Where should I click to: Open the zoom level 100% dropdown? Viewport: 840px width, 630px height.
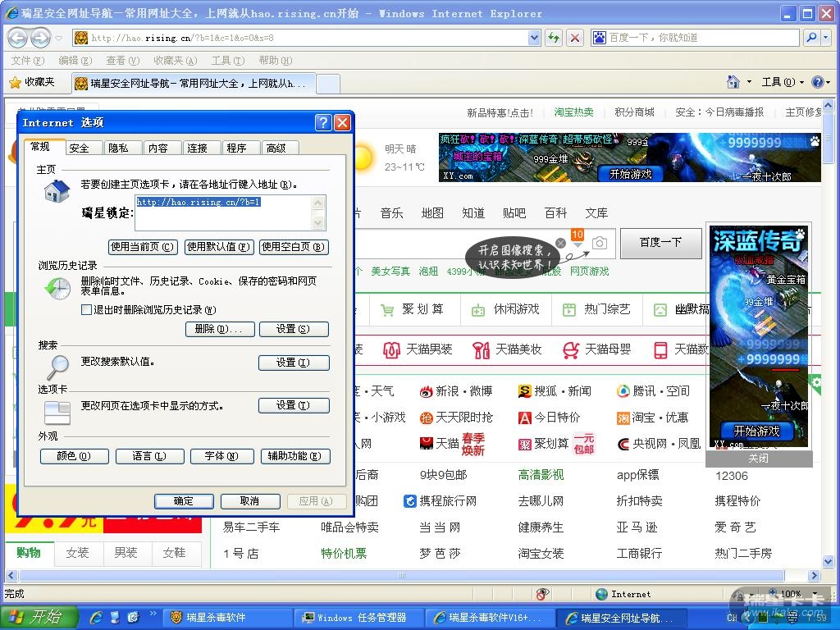(815, 594)
